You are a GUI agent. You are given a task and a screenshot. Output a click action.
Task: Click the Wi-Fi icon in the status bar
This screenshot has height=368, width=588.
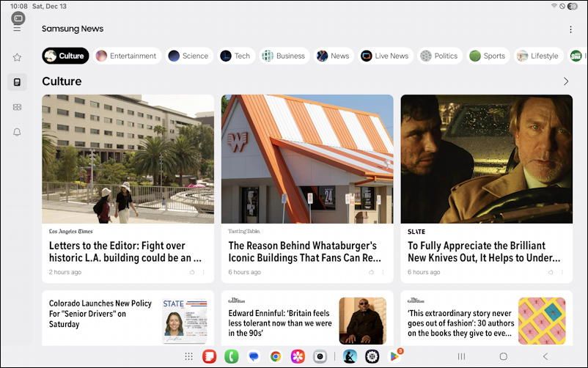[554, 6]
